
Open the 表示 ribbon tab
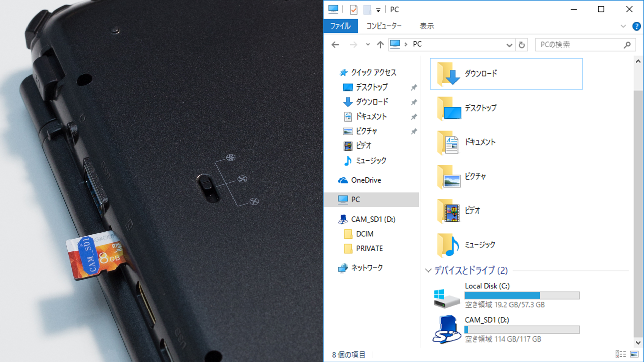pos(427,26)
